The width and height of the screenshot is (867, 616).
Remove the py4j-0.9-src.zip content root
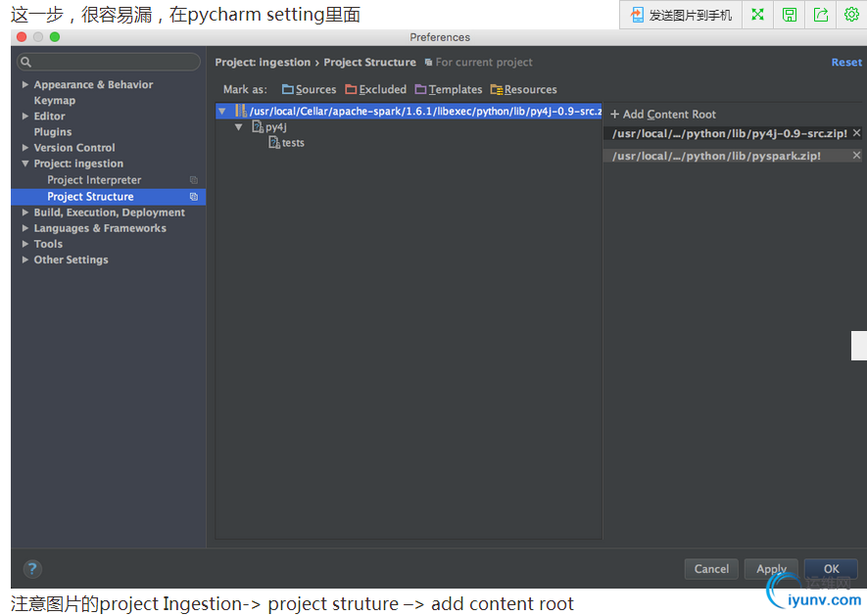pyautogui.click(x=856, y=133)
